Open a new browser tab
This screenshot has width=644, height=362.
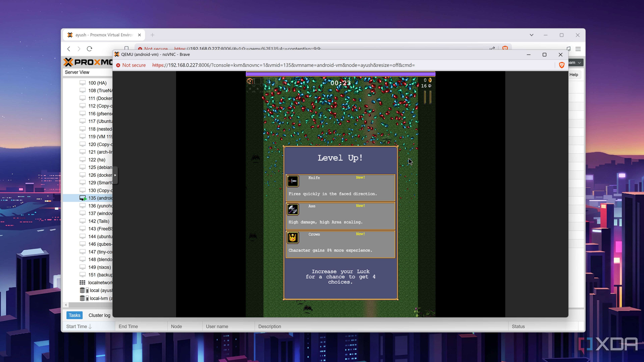click(x=152, y=35)
